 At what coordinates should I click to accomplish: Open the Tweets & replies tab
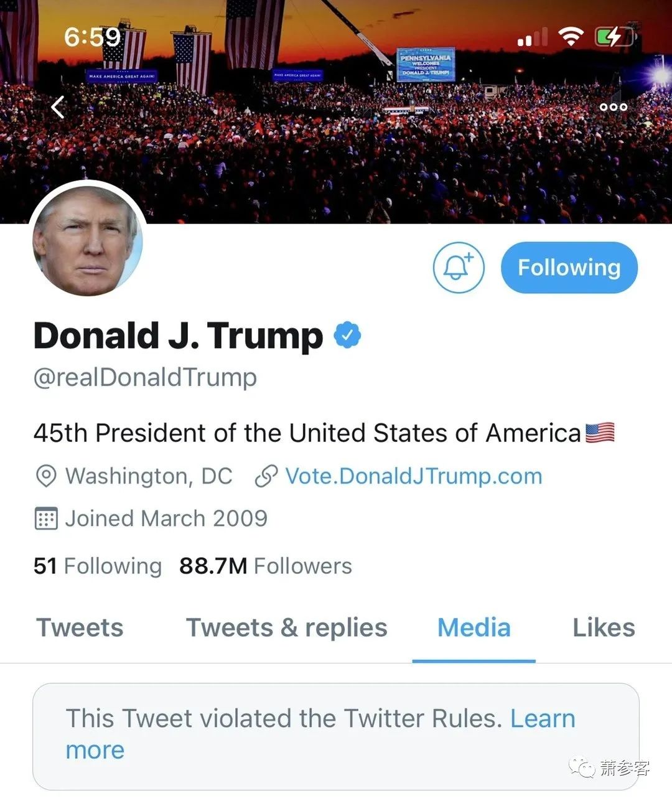(x=287, y=627)
